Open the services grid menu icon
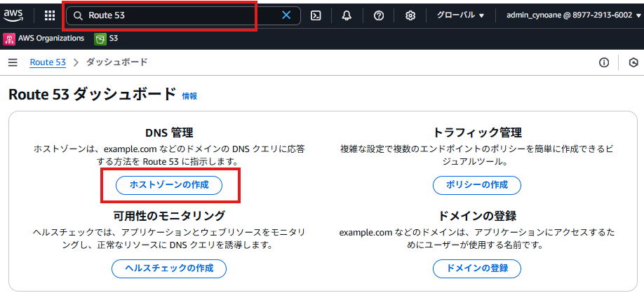This screenshot has height=300, width=644. pos(50,15)
